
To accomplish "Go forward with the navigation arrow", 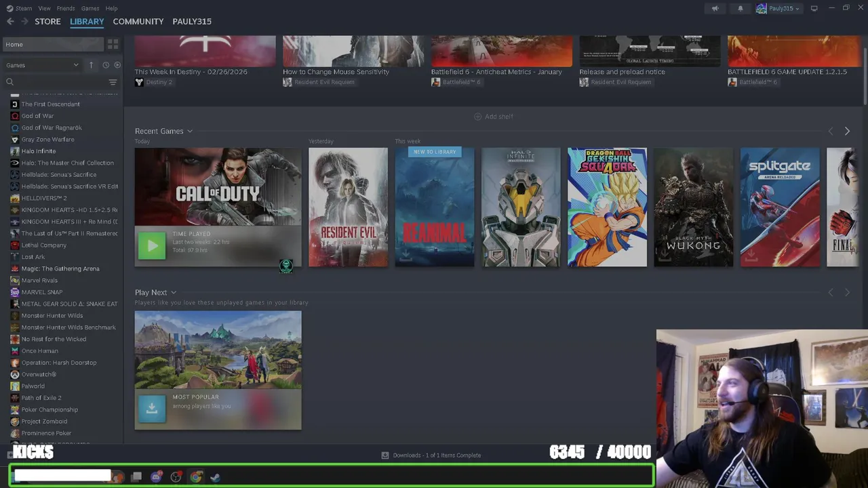I will coord(25,22).
